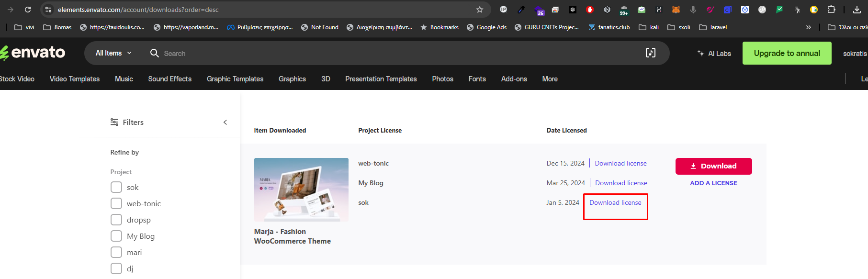Open the sokratis account menu
Image resolution: width=868 pixels, height=279 pixels.
855,53
